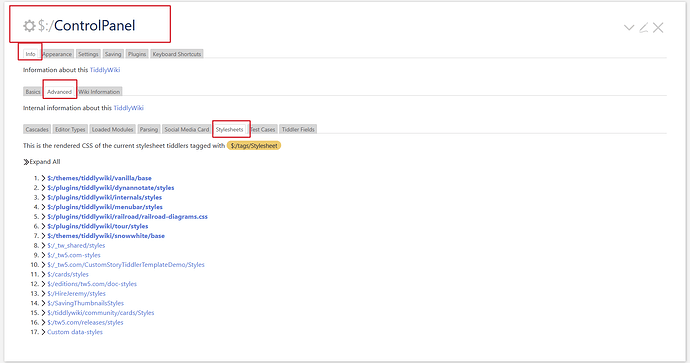Expand the $:/_tw_shared/styles entry
The width and height of the screenshot is (690, 363).
tap(44, 246)
